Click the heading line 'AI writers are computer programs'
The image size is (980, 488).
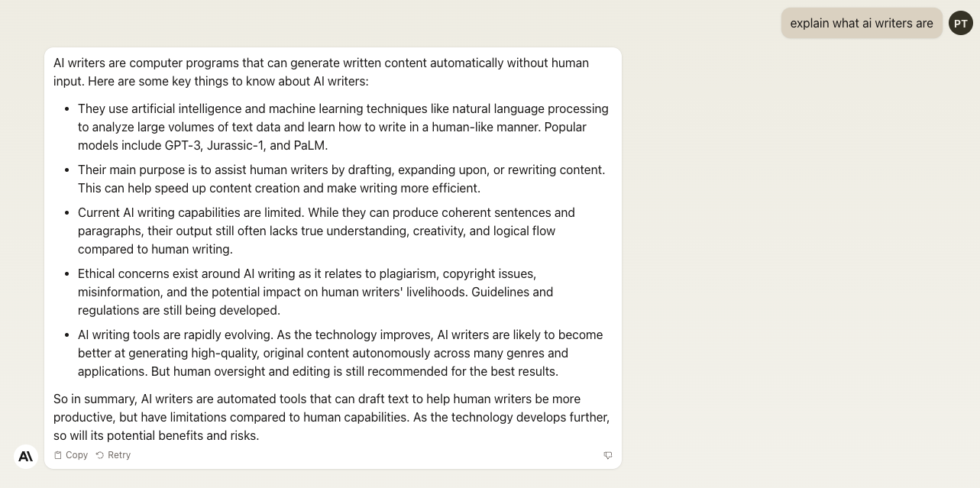pyautogui.click(x=321, y=63)
